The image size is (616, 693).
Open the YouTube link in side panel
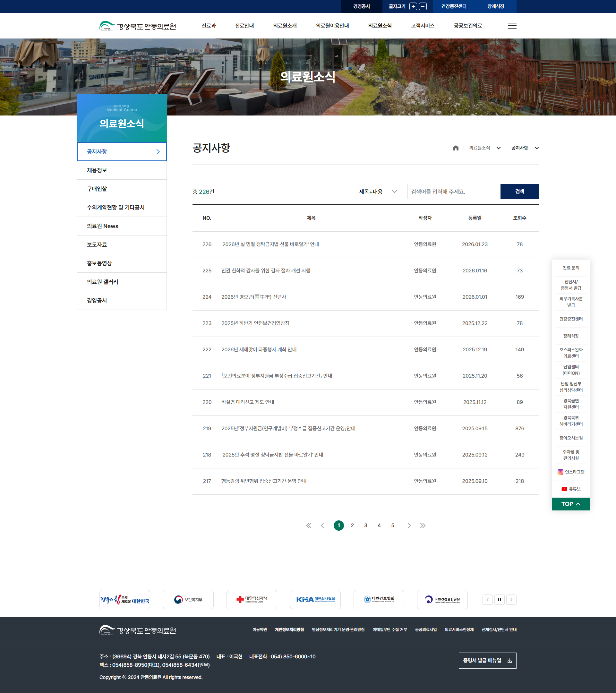(571, 489)
